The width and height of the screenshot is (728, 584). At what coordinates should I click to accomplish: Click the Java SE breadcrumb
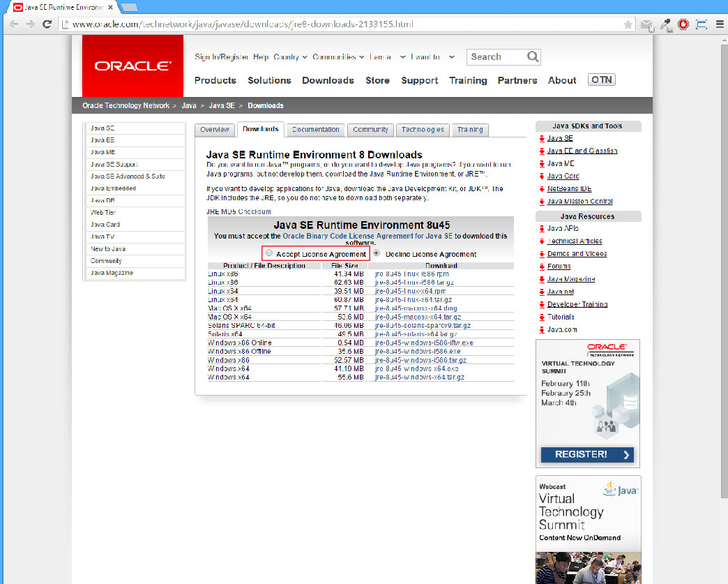tap(222, 105)
